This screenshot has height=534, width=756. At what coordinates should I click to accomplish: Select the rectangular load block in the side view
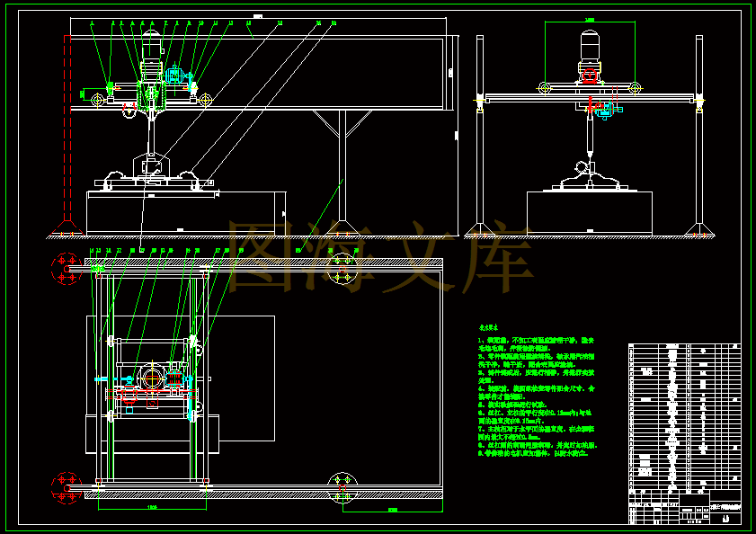click(x=589, y=213)
